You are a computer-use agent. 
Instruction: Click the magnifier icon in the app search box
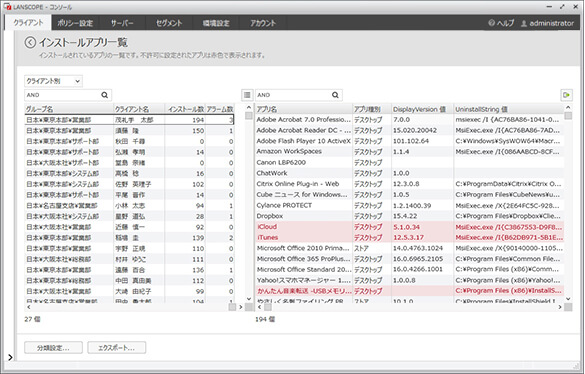tap(335, 95)
